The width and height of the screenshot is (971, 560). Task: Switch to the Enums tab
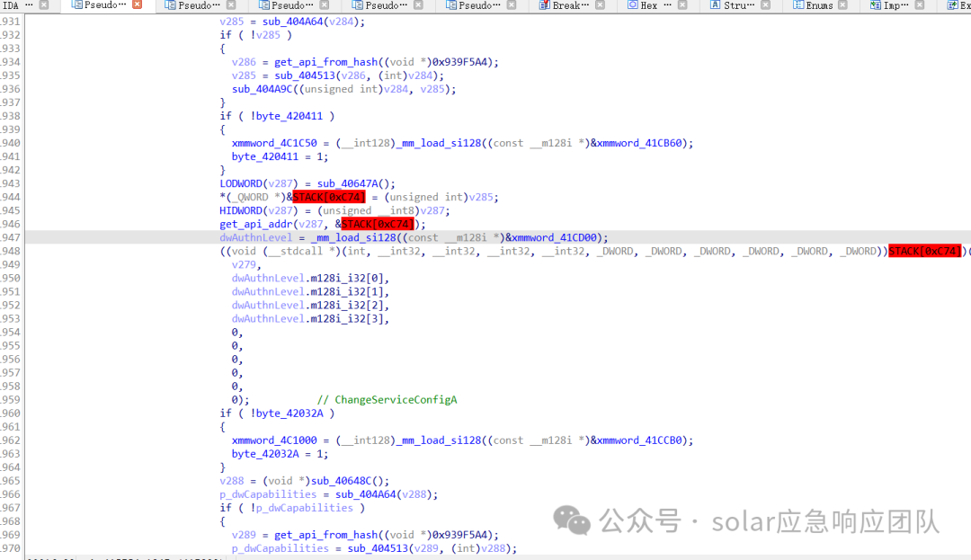click(x=819, y=5)
